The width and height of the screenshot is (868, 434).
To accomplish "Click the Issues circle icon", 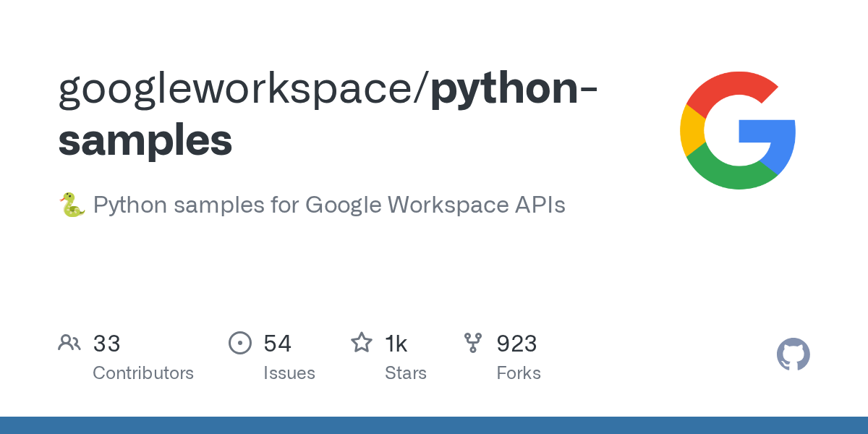I will click(x=239, y=343).
